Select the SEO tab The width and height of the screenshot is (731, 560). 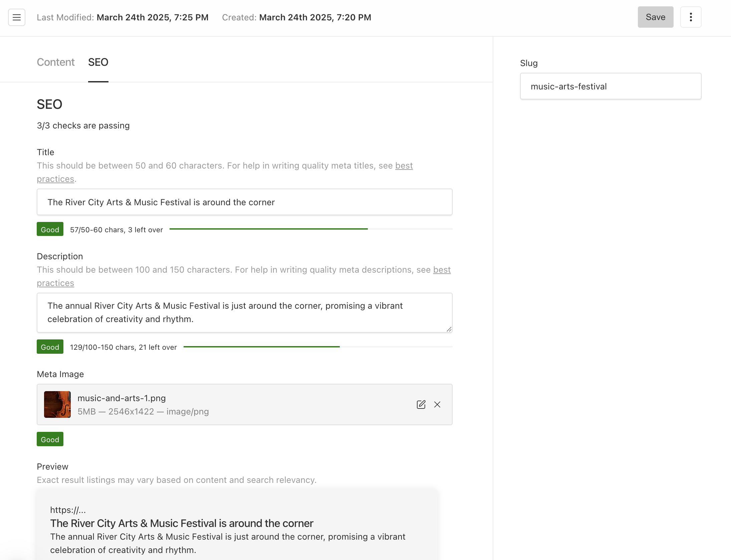98,62
